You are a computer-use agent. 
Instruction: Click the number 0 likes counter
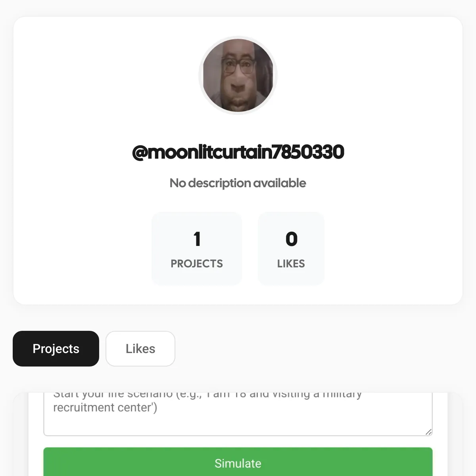coord(291,238)
